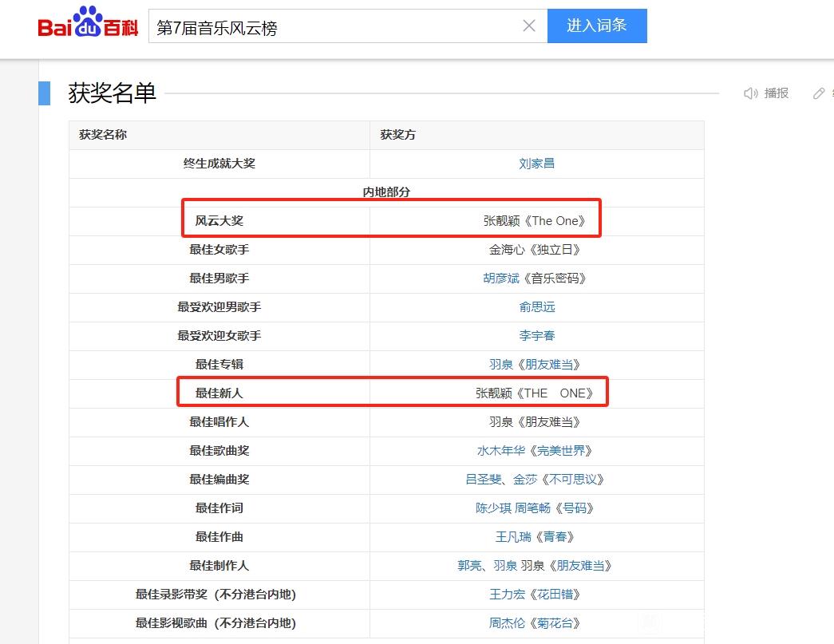The height and width of the screenshot is (644, 834).
Task: Click the 获奖名单 section heading
Action: click(112, 93)
